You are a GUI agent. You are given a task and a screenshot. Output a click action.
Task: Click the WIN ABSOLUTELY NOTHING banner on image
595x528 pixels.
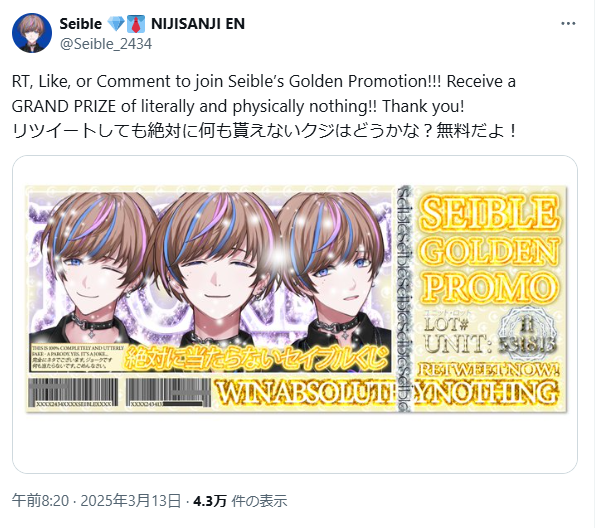pyautogui.click(x=387, y=392)
